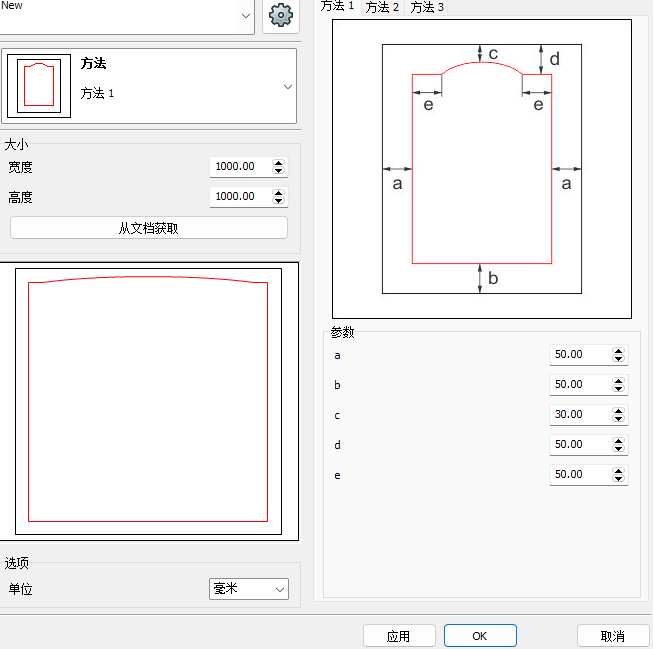Click the 高度 value input field
This screenshot has width=653, height=649.
tap(239, 197)
